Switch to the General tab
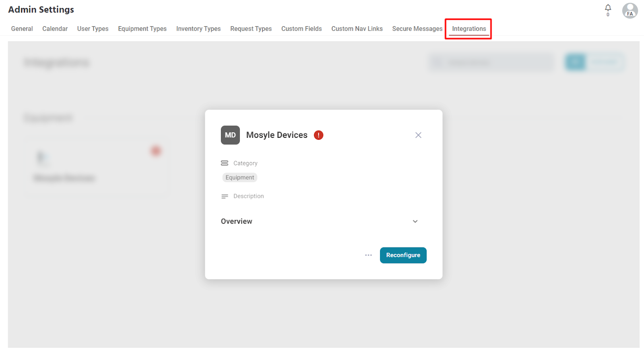This screenshot has height=349, width=644. 22,29
